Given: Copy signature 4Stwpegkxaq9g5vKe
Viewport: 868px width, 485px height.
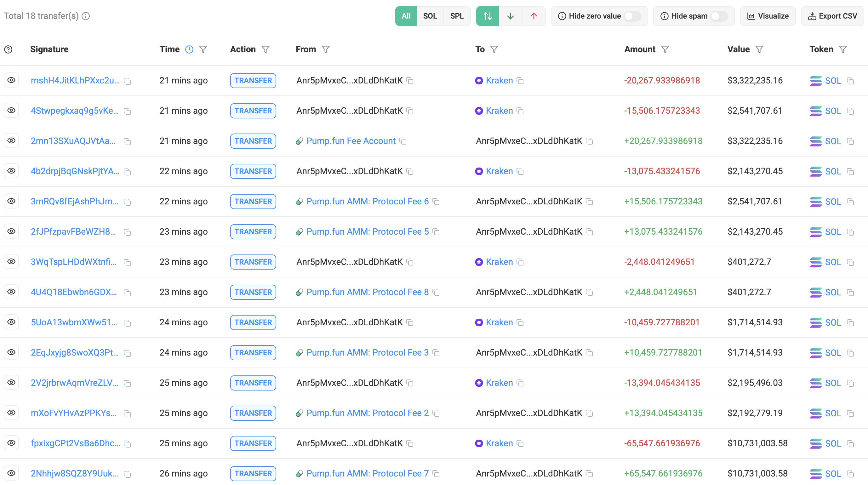Looking at the screenshot, I should point(127,111).
